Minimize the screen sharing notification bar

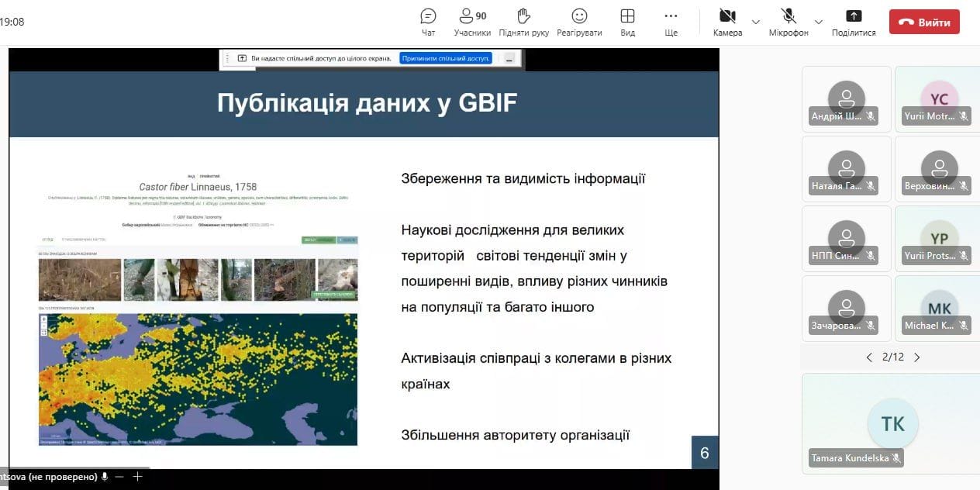point(509,59)
